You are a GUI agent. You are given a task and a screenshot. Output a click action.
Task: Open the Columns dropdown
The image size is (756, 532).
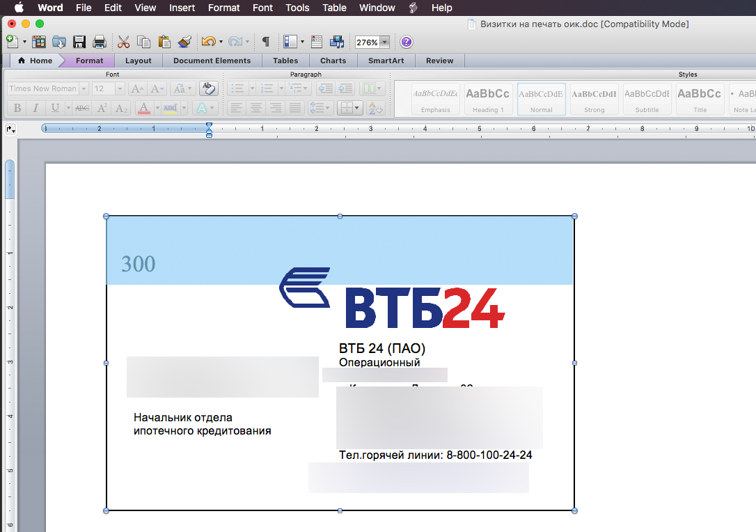point(372,88)
